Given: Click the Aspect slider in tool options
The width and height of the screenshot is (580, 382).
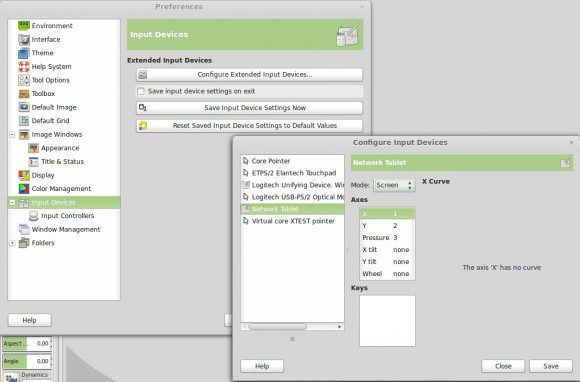Looking at the screenshot, I should tap(26, 344).
